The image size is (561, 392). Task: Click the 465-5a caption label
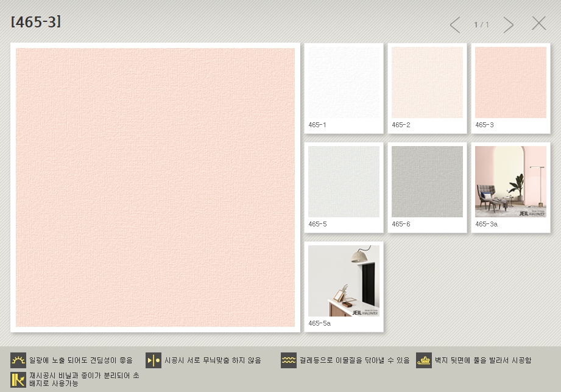(319, 324)
